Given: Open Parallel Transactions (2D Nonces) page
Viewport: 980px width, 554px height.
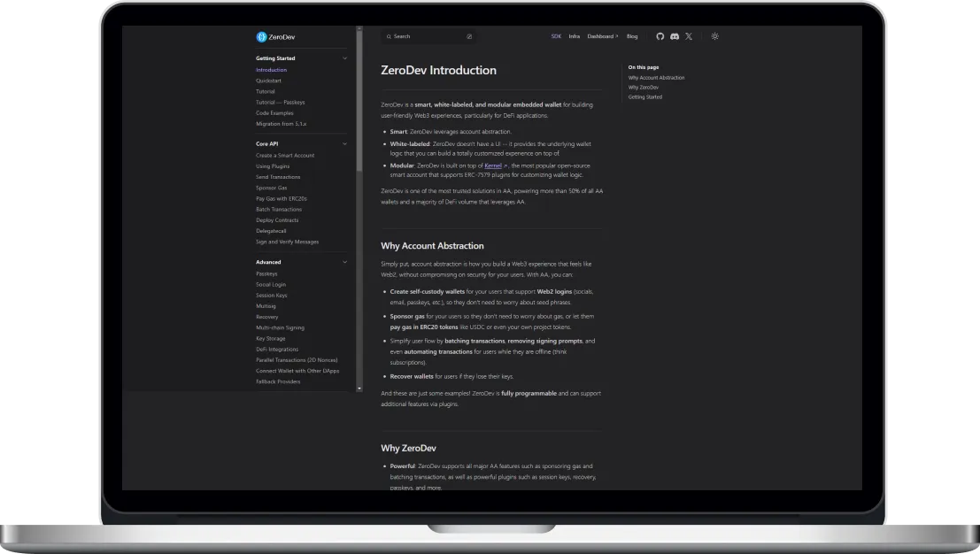Looking at the screenshot, I should click(x=297, y=360).
